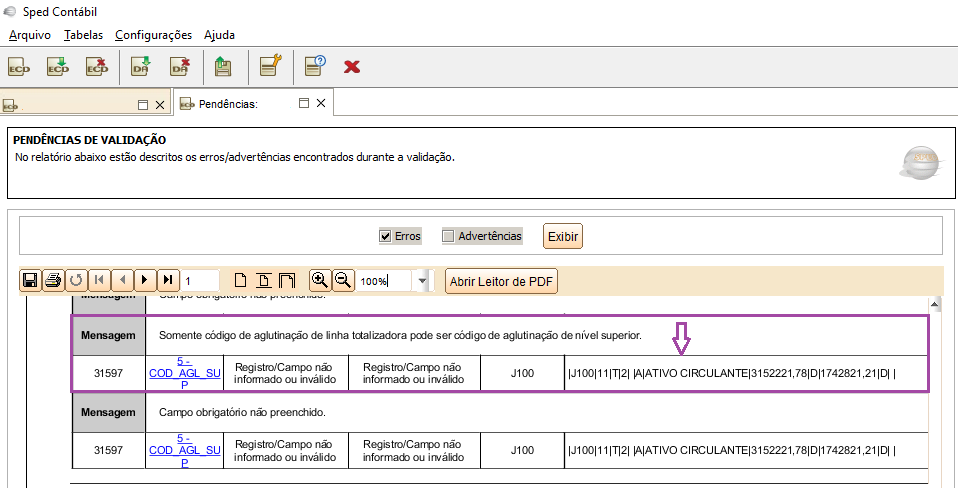Image resolution: width=958 pixels, height=488 pixels.
Task: Go to next report page
Action: (x=145, y=280)
